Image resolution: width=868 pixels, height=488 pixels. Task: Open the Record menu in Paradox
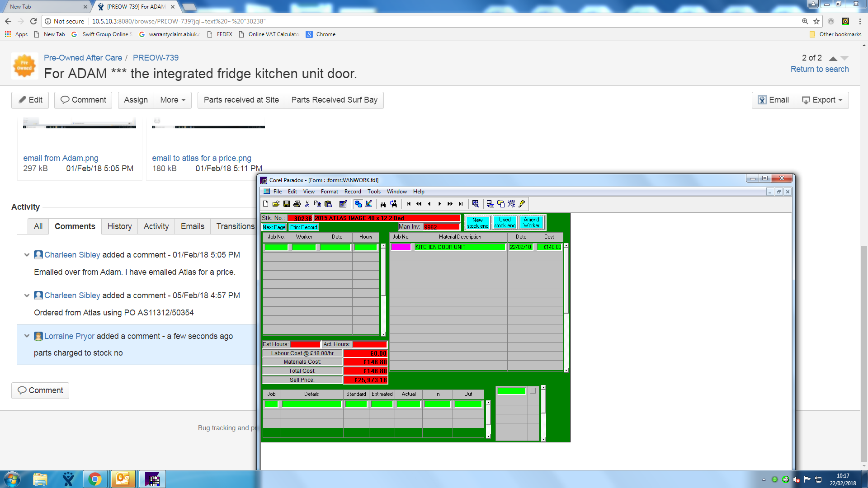[352, 192]
